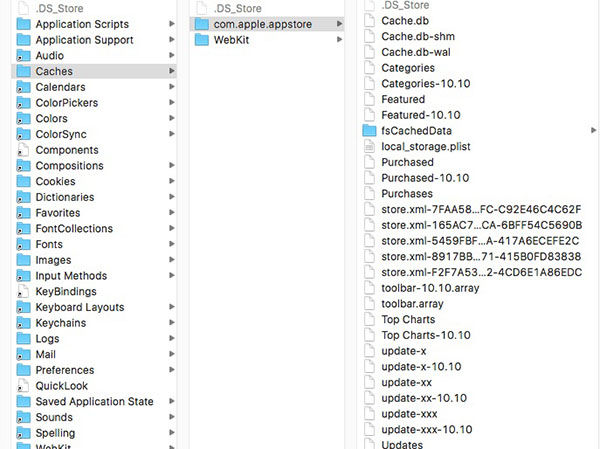Viewport: 600px width, 449px height.
Task: Select the Cookies folder icon
Action: [24, 181]
